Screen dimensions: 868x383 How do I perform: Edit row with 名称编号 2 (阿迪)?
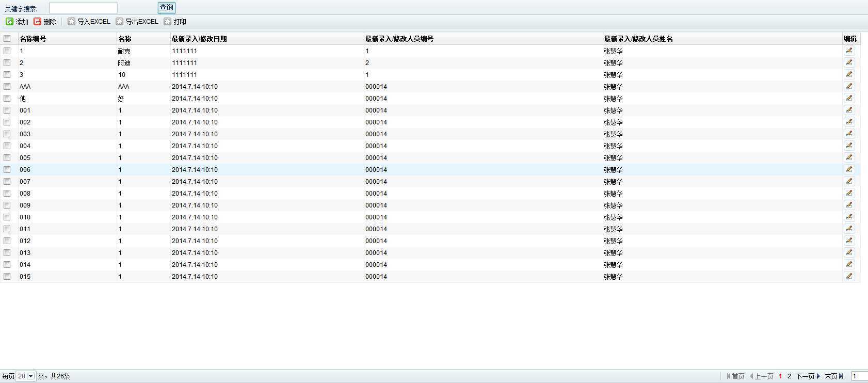click(849, 62)
